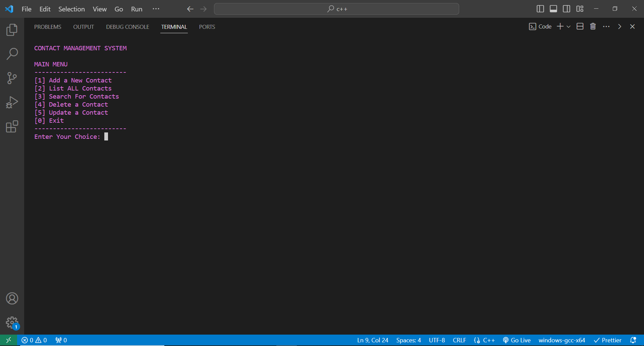Open the terminal launch profile dropdown chevron

[x=568, y=26]
